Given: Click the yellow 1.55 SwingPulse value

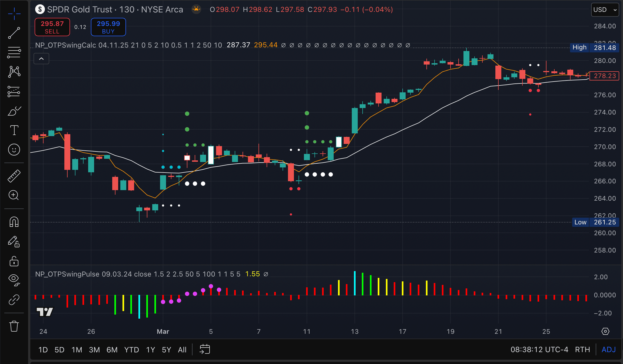Looking at the screenshot, I should click(x=253, y=274).
